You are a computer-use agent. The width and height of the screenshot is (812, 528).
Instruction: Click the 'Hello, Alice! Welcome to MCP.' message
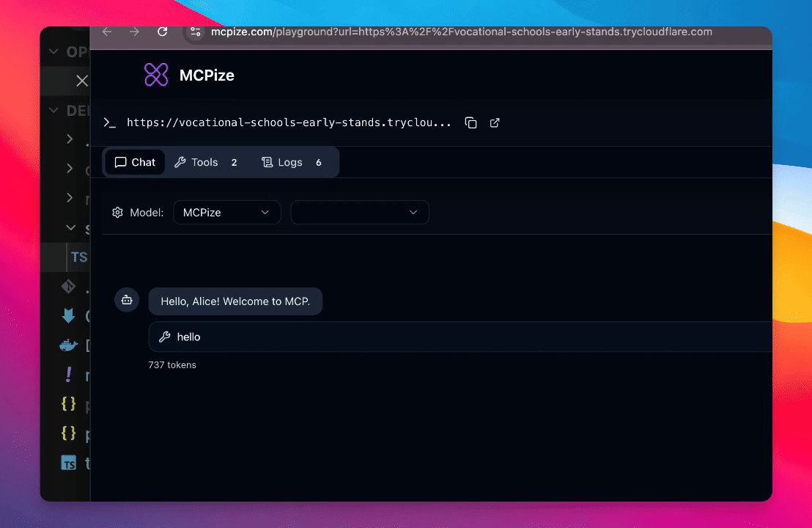pyautogui.click(x=235, y=301)
